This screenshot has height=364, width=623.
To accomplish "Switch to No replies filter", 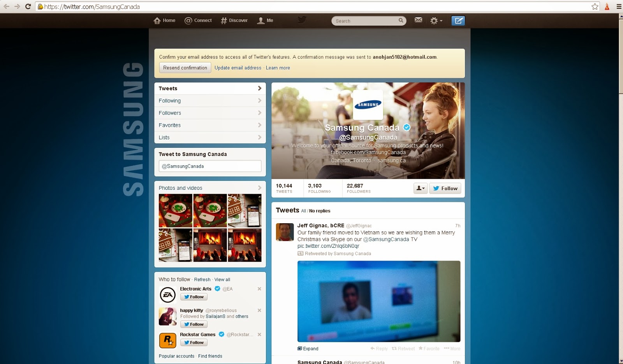I will click(320, 211).
